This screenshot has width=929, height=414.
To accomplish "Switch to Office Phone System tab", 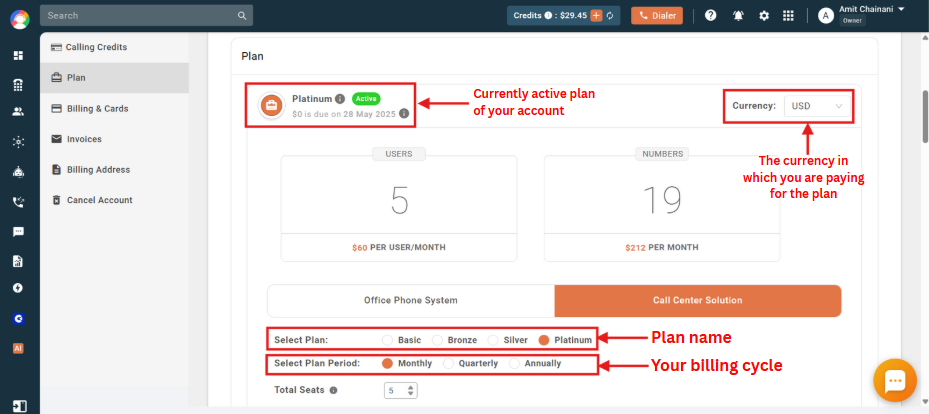I will click(411, 300).
